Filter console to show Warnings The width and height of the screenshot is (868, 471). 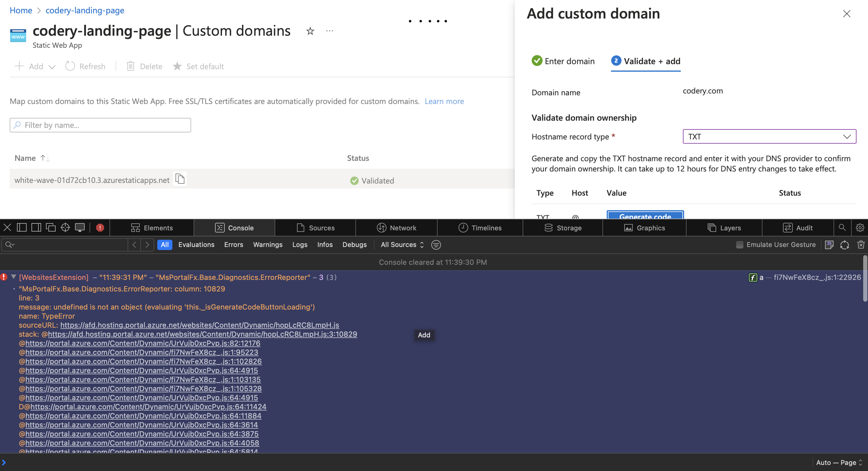[x=268, y=245]
